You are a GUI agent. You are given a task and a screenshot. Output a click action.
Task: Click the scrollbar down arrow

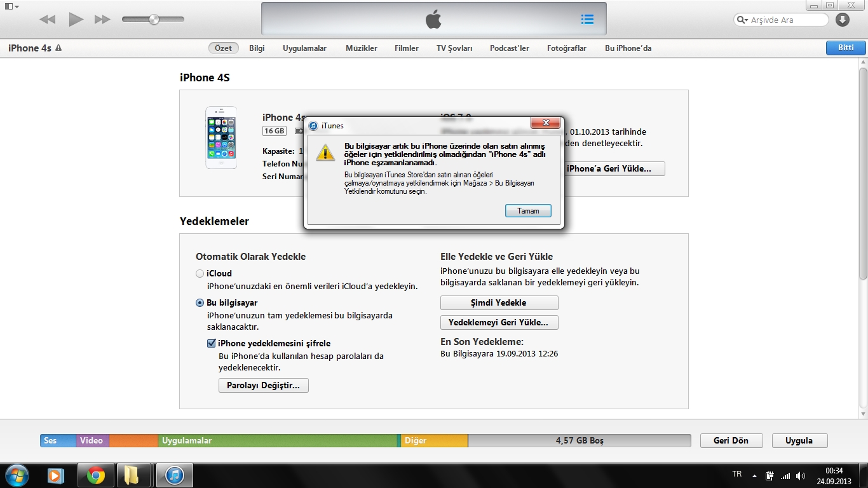click(863, 413)
